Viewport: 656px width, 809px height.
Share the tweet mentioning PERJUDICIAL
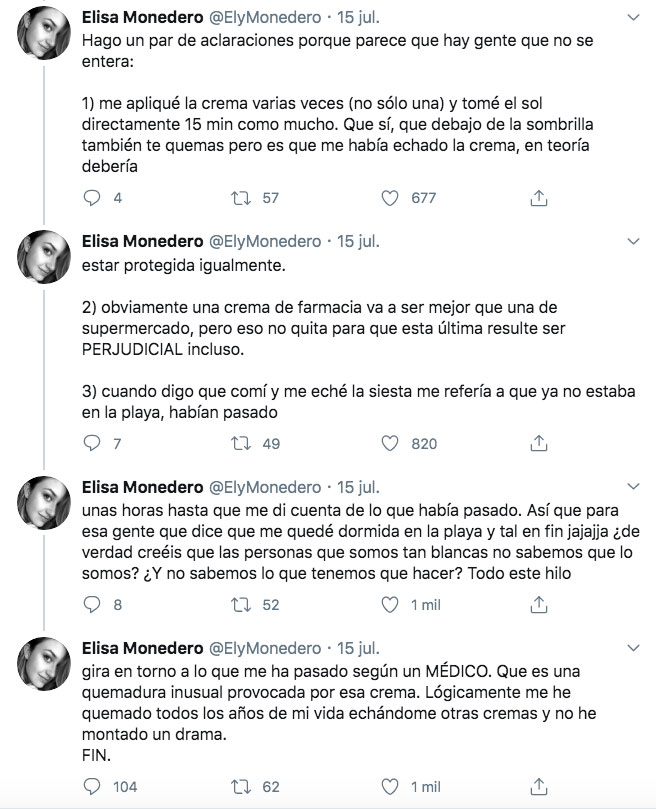click(538, 444)
